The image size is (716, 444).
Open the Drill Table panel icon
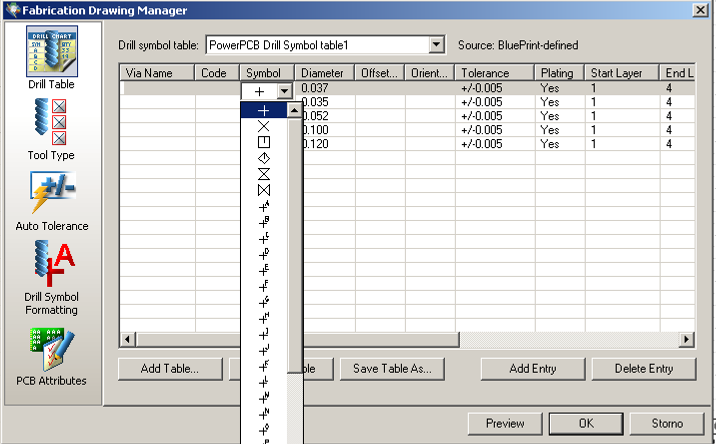click(52, 51)
